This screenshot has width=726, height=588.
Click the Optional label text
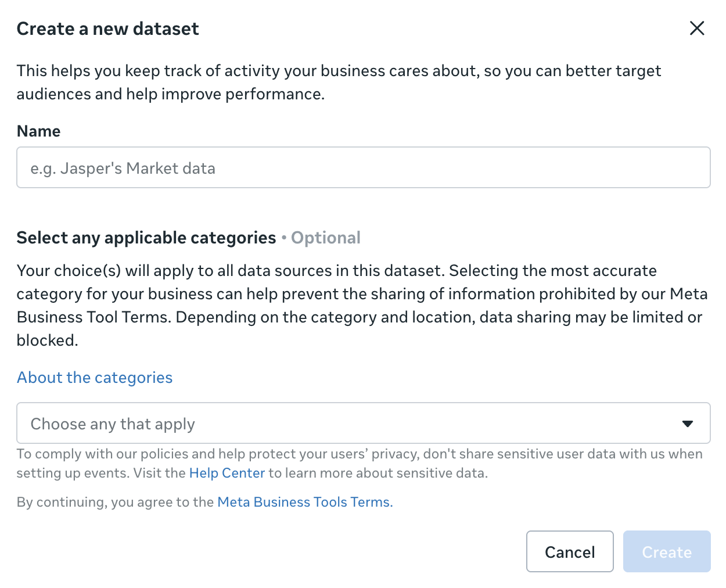click(326, 238)
